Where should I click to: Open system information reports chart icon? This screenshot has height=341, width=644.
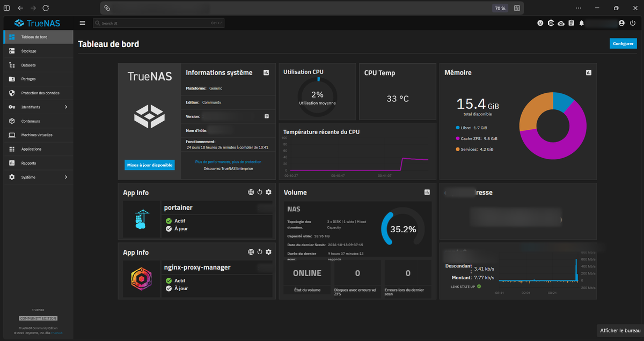(266, 72)
